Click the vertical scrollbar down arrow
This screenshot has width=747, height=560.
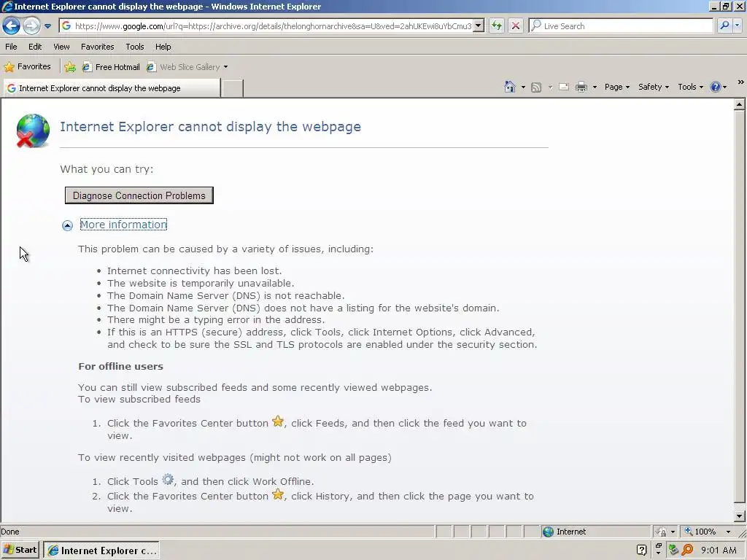tap(740, 516)
